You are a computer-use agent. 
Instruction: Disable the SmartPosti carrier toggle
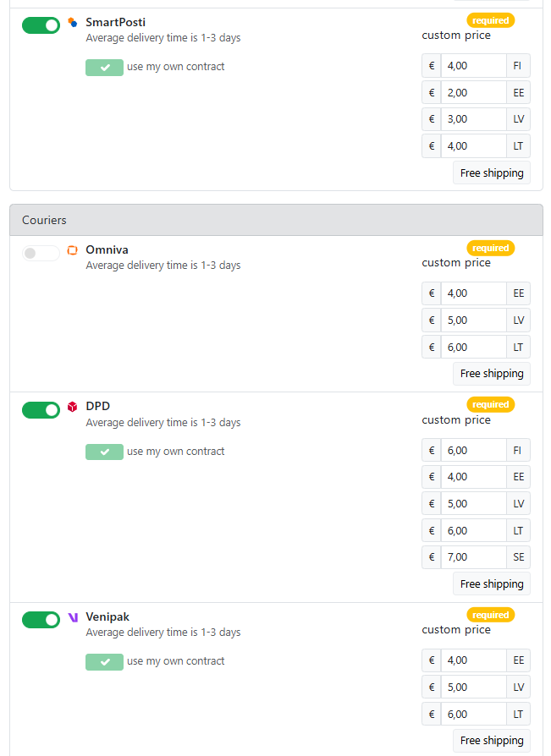41,25
